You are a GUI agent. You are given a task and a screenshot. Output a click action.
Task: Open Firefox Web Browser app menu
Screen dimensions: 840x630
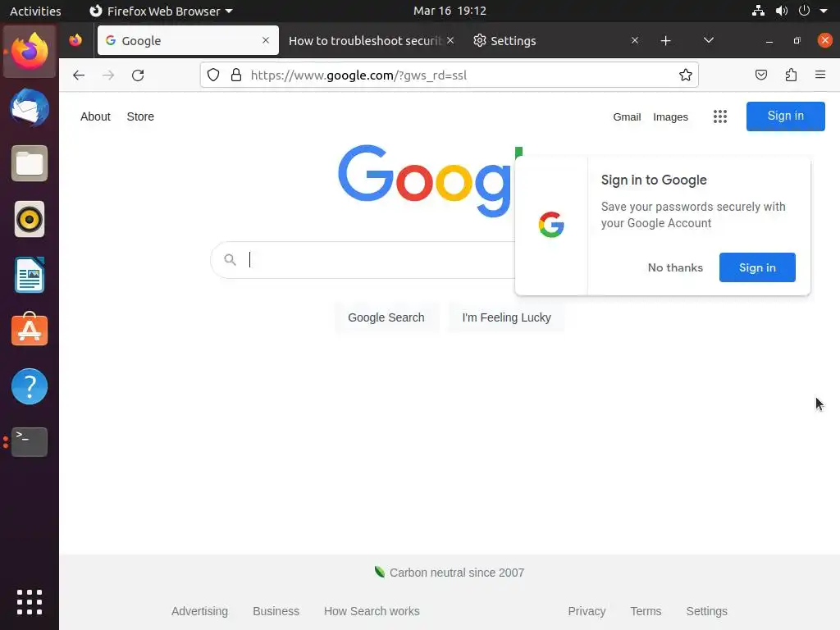161,11
